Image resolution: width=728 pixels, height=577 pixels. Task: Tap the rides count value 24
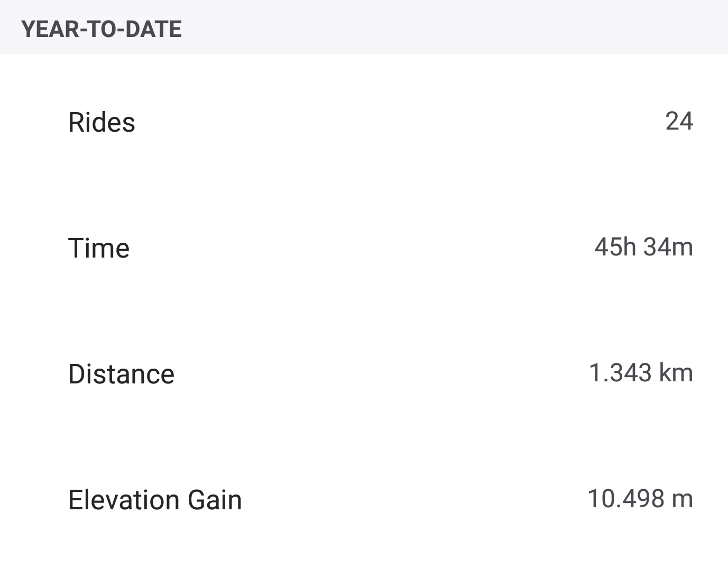pyautogui.click(x=679, y=121)
